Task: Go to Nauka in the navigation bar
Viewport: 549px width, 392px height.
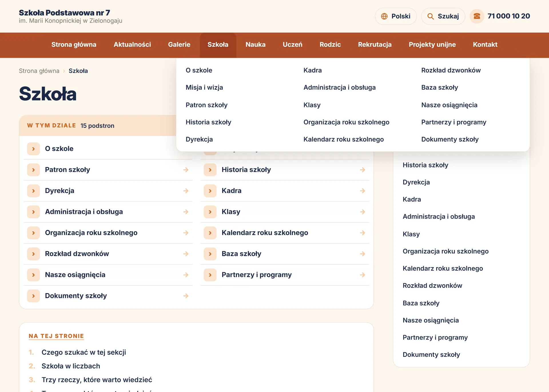Action: coord(255,45)
